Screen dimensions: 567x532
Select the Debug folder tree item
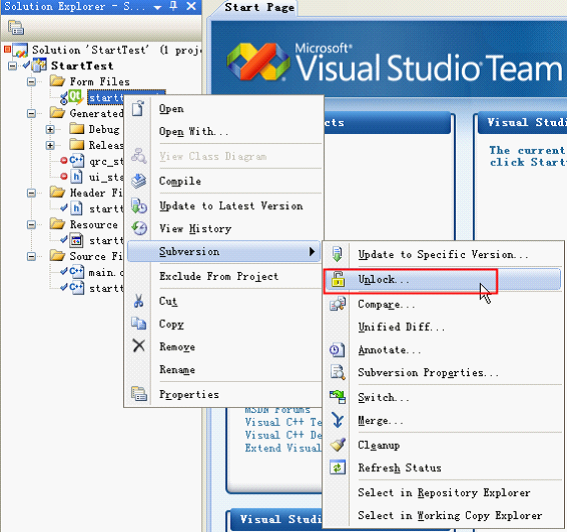click(104, 129)
